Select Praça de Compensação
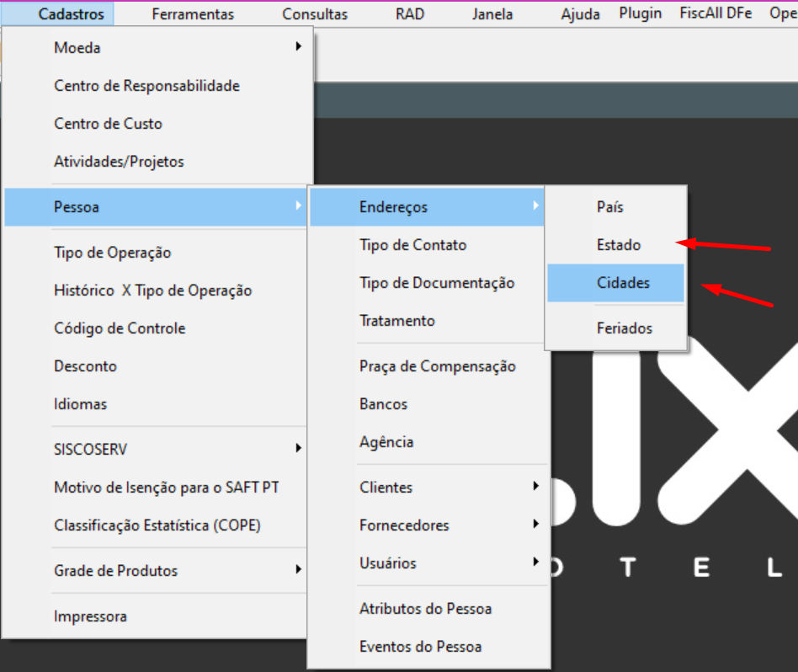 tap(429, 366)
